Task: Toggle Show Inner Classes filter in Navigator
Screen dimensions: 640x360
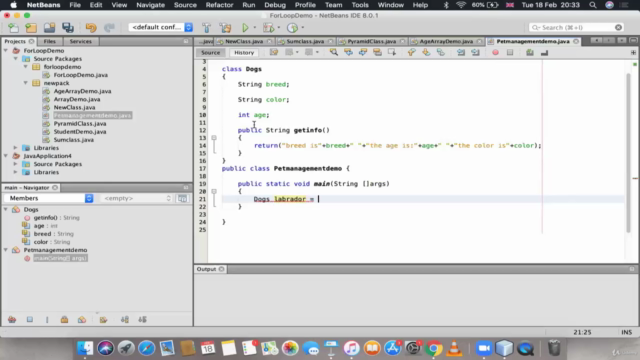Action: 82,320
